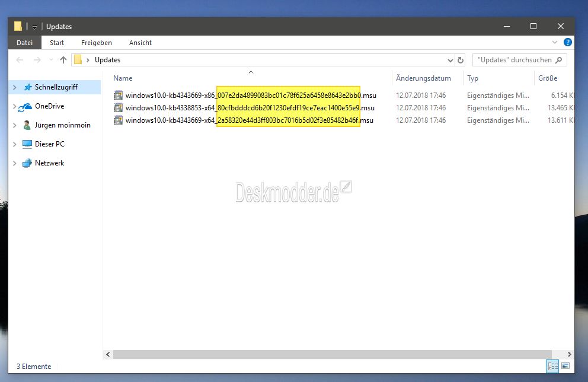
Task: Sort by the Größe column header
Action: pos(548,78)
